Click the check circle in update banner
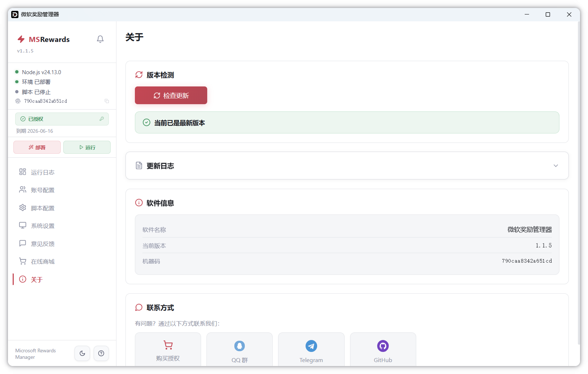The height and width of the screenshot is (374, 588). 146,123
